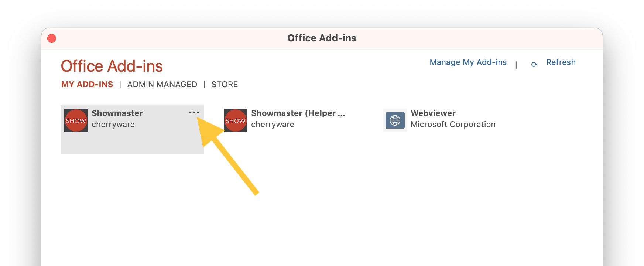Switch to the ADMIN MANAGED tab

tap(162, 85)
